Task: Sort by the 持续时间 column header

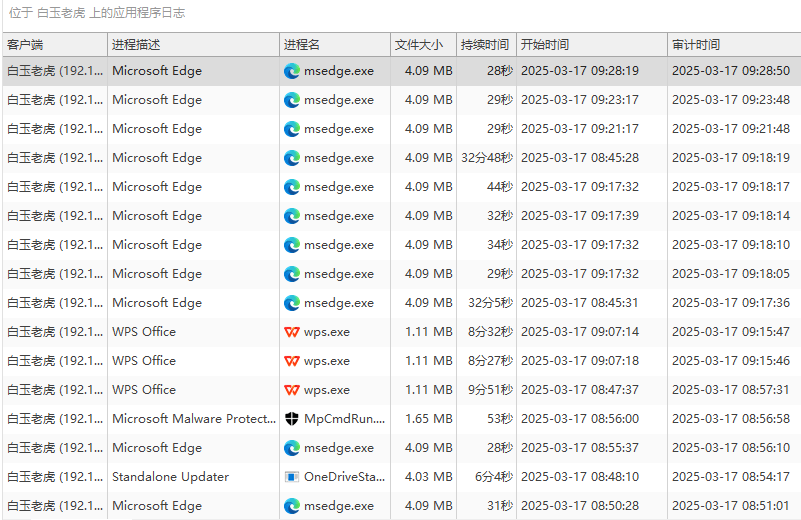Action: [485, 45]
